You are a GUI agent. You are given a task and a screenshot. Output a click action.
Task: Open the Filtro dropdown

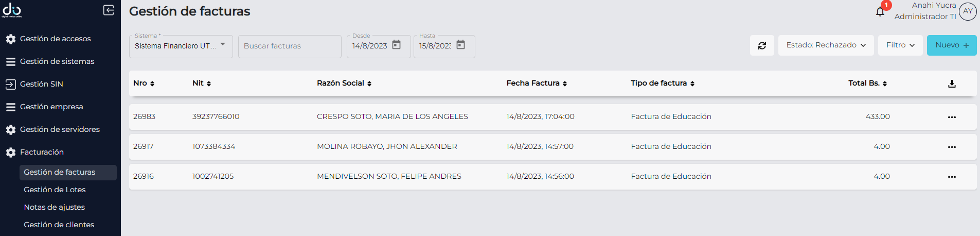point(900,45)
